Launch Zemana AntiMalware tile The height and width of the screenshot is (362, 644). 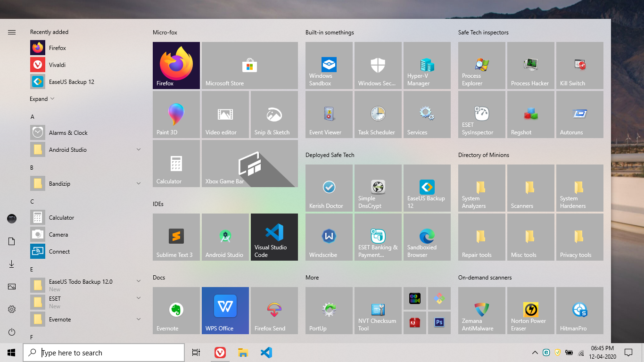482,311
